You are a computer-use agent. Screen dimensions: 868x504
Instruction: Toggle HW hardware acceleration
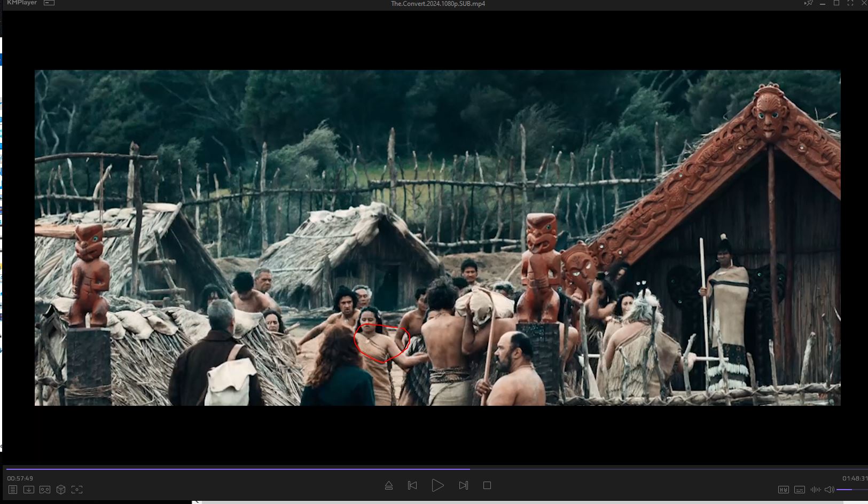point(783,490)
